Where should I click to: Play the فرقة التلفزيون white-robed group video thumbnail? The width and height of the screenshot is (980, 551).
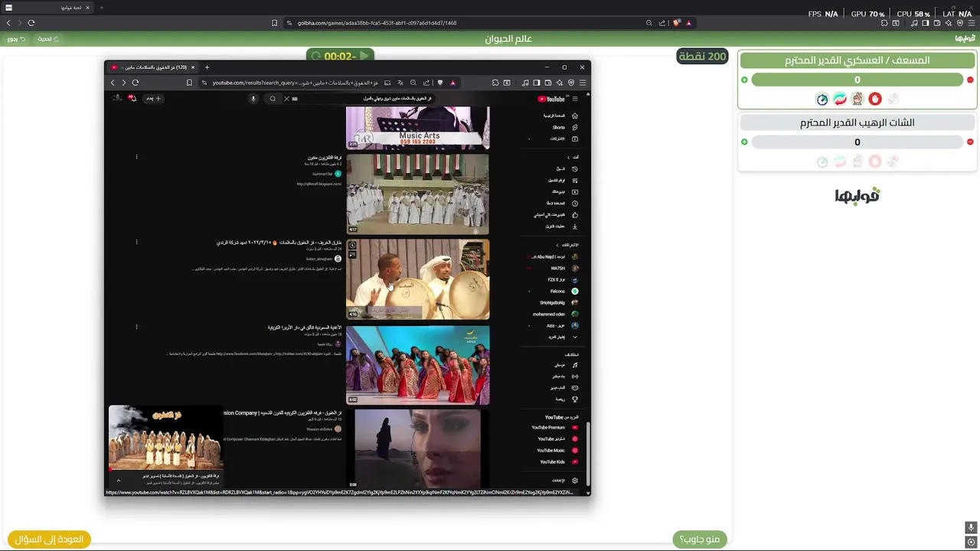pos(417,194)
